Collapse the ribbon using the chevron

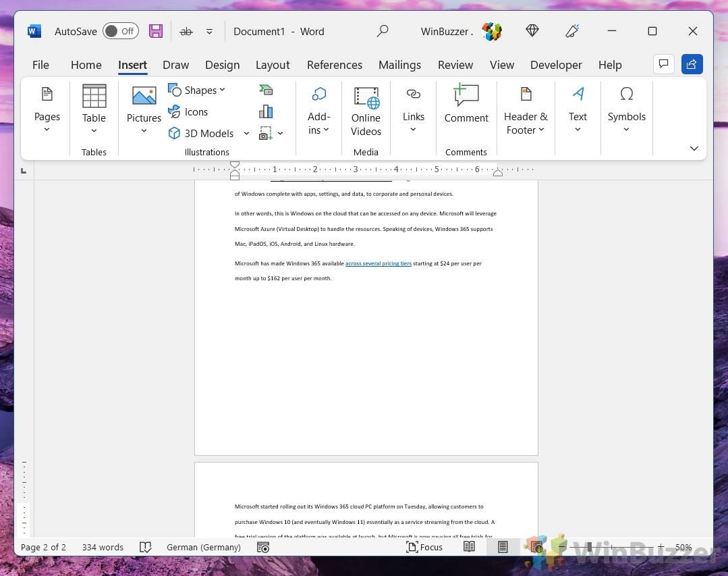[694, 149]
